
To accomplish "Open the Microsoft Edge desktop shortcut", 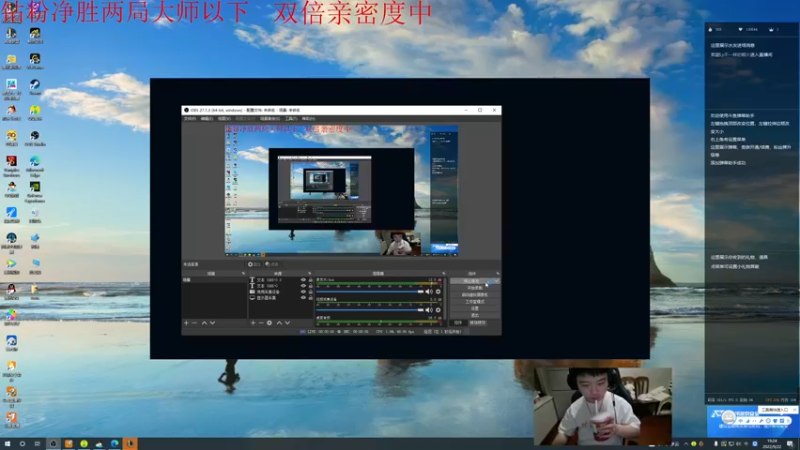I will click(35, 166).
